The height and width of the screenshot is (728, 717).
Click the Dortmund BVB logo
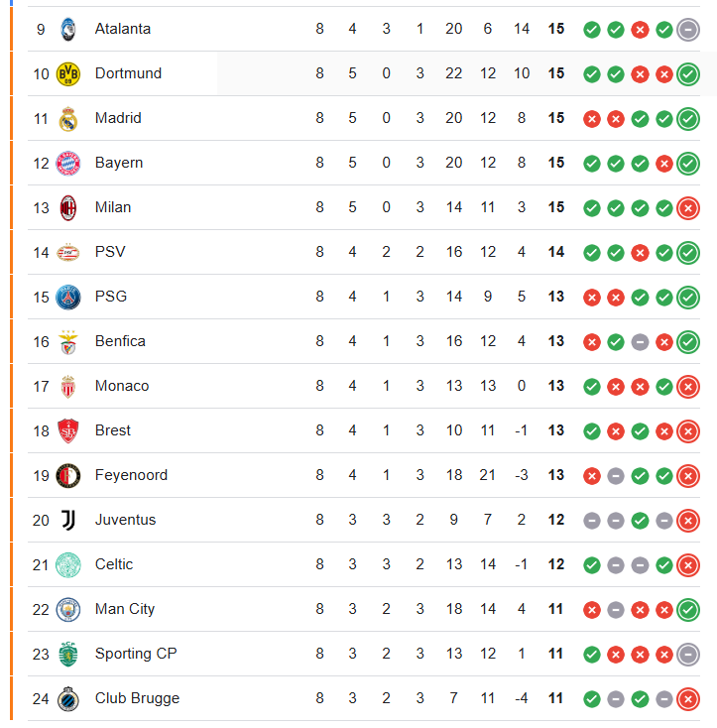[68, 73]
